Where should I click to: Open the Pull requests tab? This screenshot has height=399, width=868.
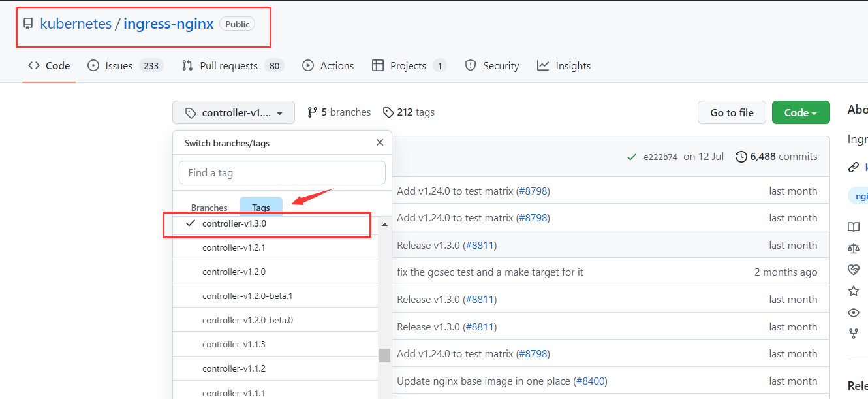[x=233, y=65]
